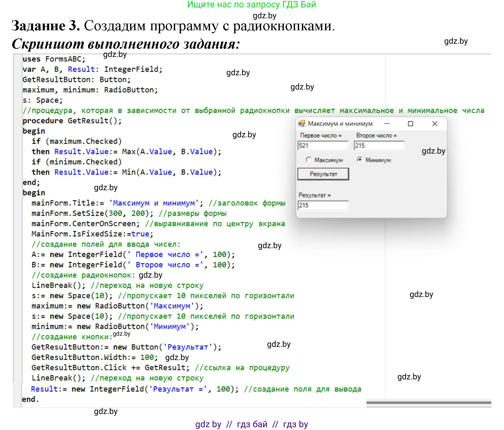This screenshot has height=430, width=504.
Task: Close the Максимум и минимум window
Action: [x=435, y=124]
